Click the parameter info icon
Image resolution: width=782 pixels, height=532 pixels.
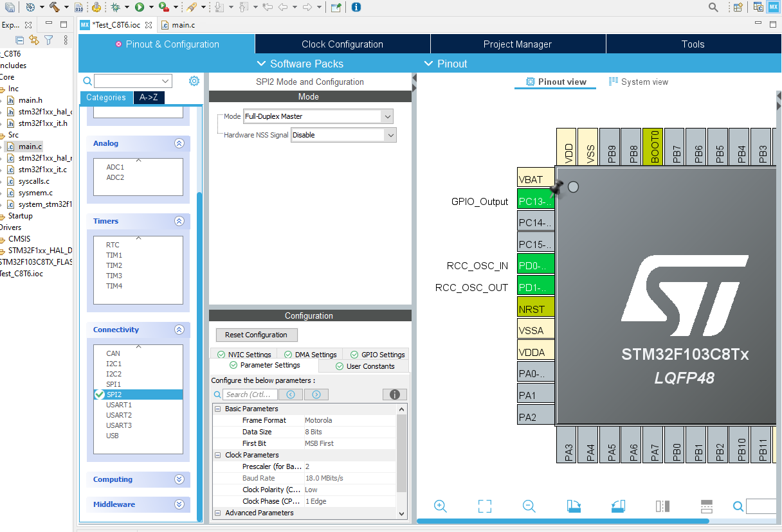click(394, 395)
